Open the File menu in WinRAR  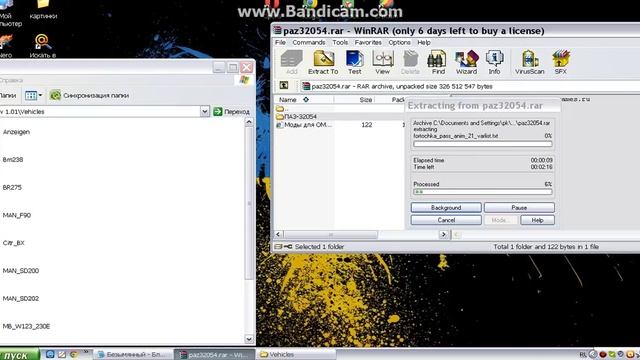pyautogui.click(x=280, y=42)
